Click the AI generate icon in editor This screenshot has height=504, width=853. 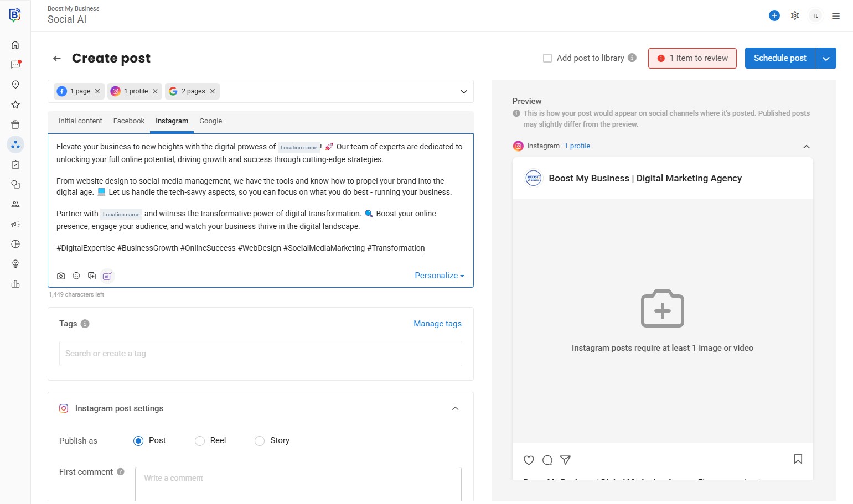pyautogui.click(x=107, y=276)
